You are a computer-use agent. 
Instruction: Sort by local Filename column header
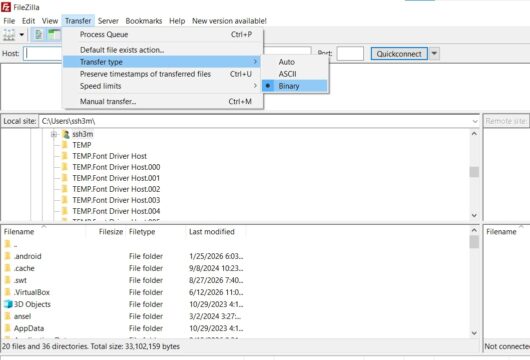tap(44, 232)
